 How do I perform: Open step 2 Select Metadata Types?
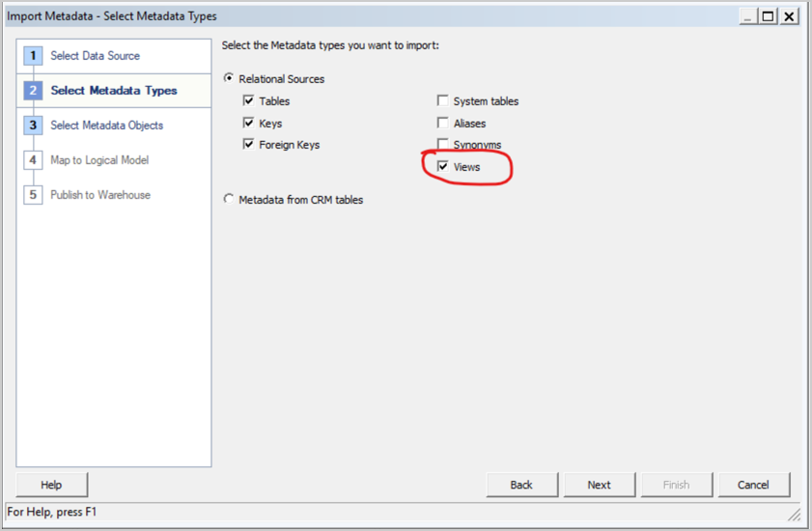[113, 91]
